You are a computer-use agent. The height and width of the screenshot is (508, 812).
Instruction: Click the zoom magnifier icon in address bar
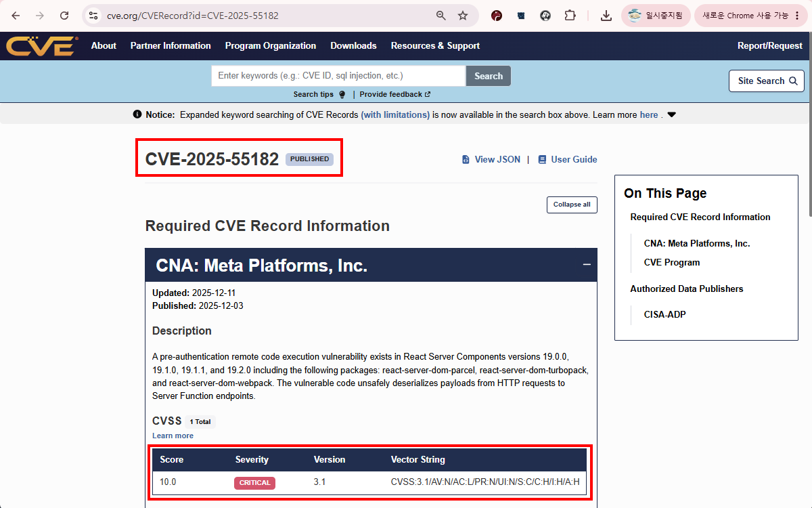(x=441, y=16)
